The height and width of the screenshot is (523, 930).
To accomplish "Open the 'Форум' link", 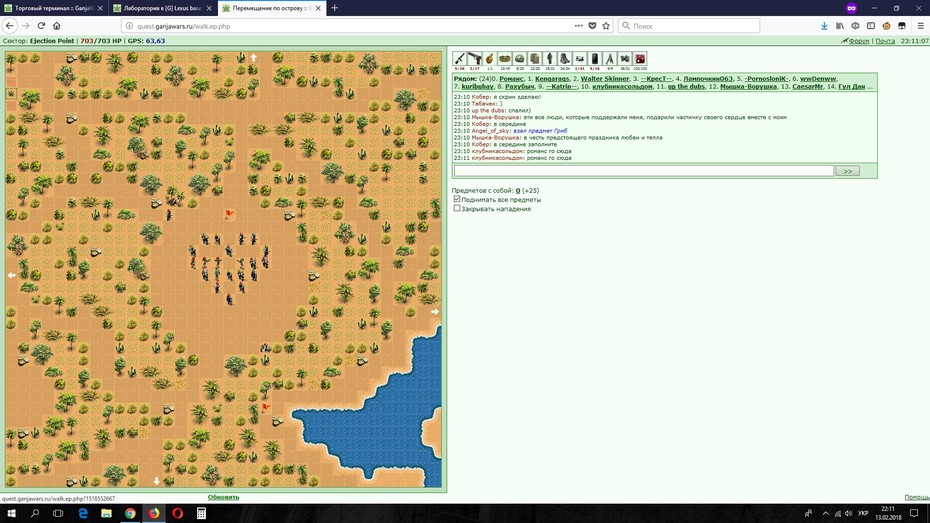I will 859,41.
